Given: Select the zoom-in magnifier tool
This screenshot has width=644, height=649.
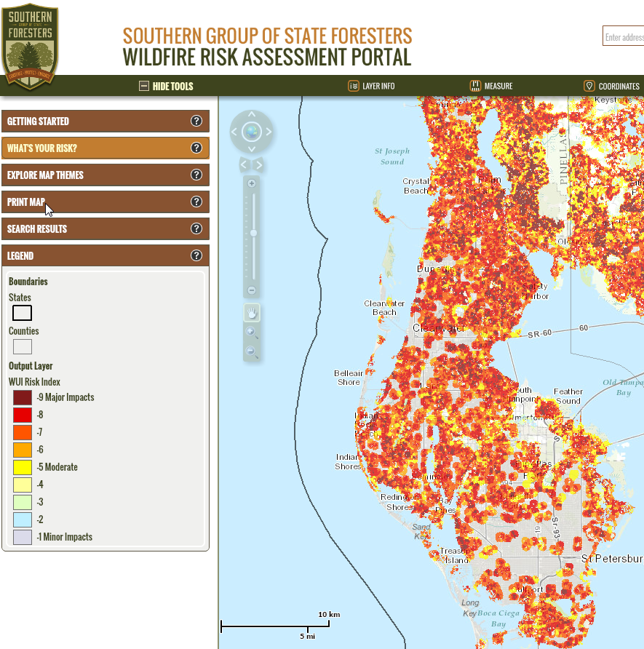Looking at the screenshot, I should pos(252,333).
